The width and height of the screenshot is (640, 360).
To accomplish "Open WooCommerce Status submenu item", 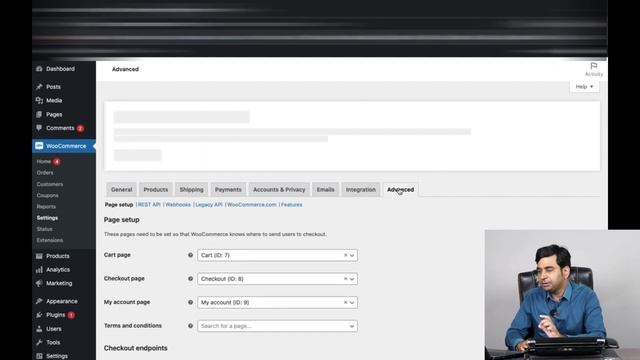I will (44, 229).
